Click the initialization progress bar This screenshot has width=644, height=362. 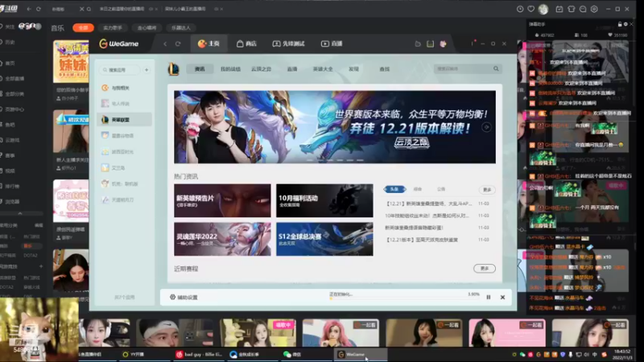(405, 298)
